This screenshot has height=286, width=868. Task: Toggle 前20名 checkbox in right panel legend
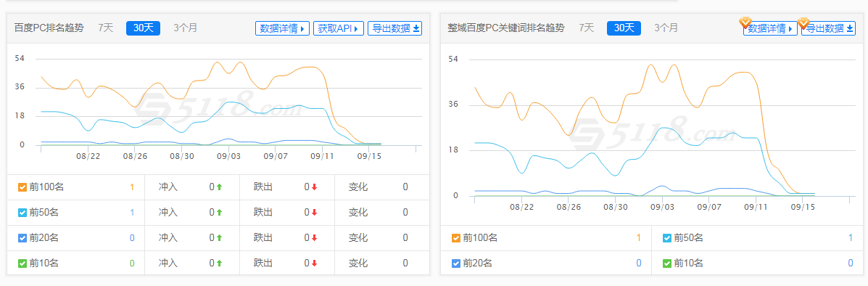tap(456, 263)
